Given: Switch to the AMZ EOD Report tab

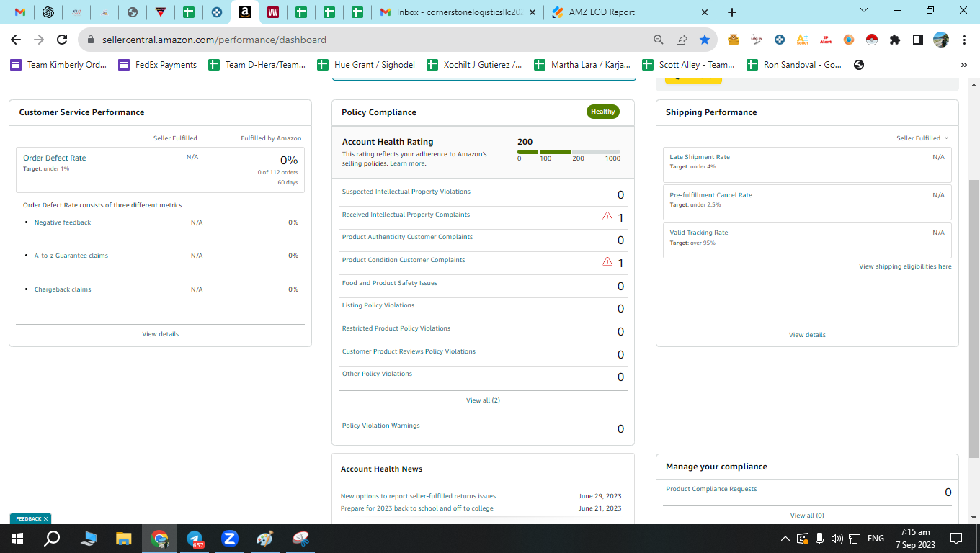Looking at the screenshot, I should 631,12.
